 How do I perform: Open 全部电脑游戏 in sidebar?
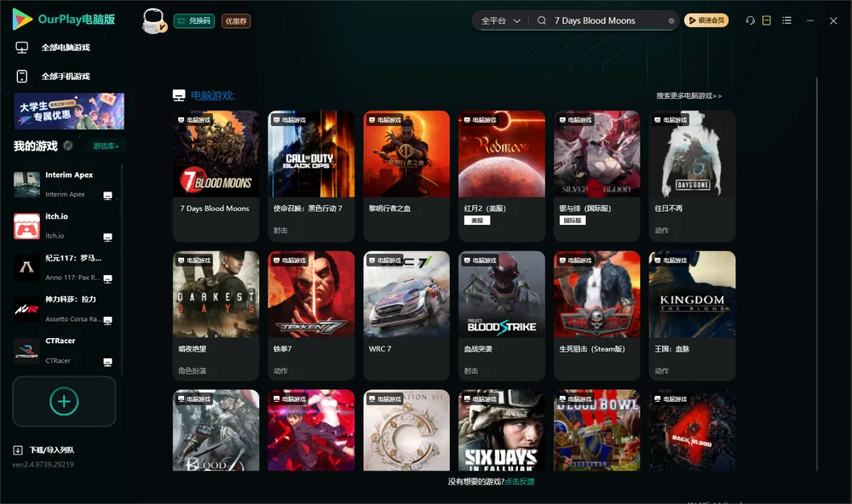(x=66, y=48)
